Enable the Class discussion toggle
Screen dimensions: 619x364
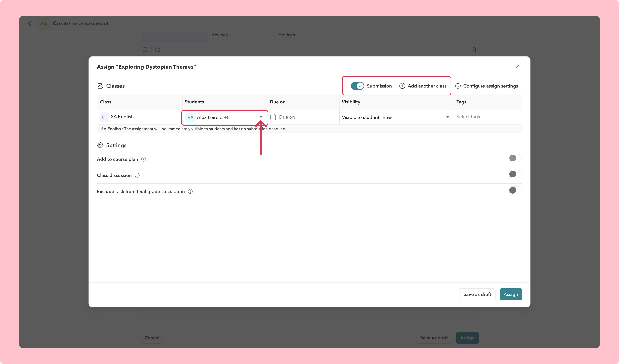tap(515, 174)
